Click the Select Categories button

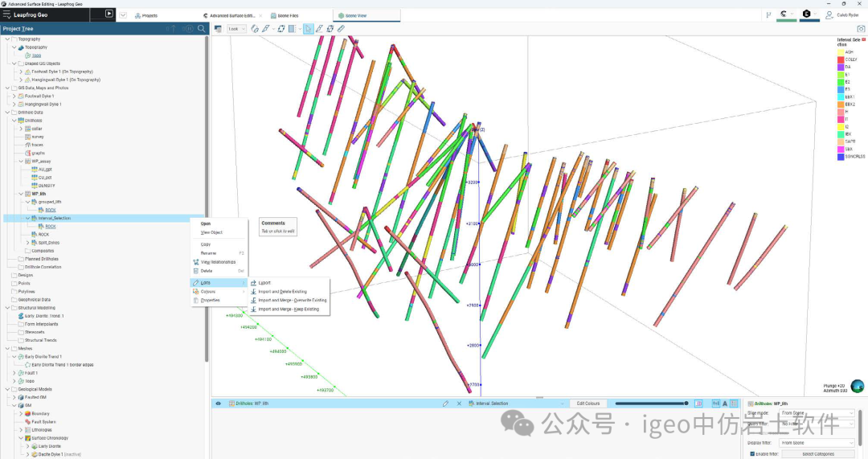tap(817, 454)
